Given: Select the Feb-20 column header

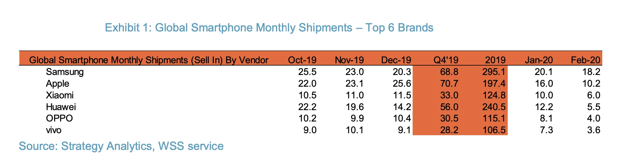Looking at the screenshot, I should pos(586,60).
